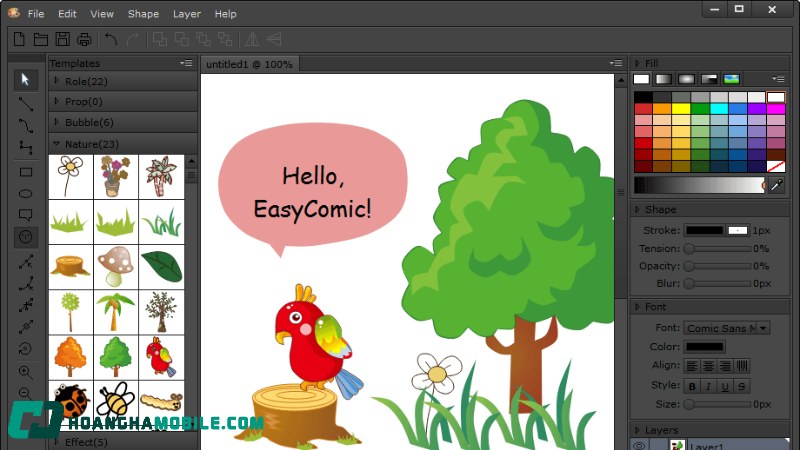Image resolution: width=800 pixels, height=450 pixels.
Task: Open the Comic Sans font dropdown
Action: pos(764,328)
